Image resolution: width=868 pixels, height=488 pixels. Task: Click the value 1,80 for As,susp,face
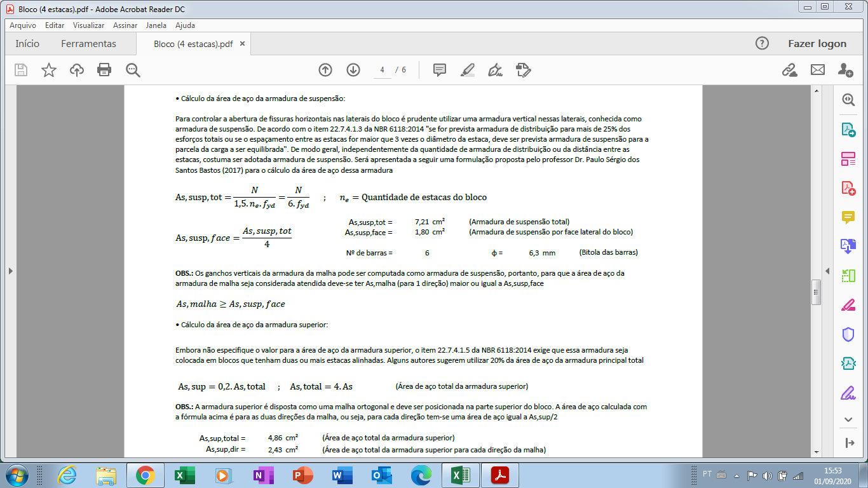[422, 232]
